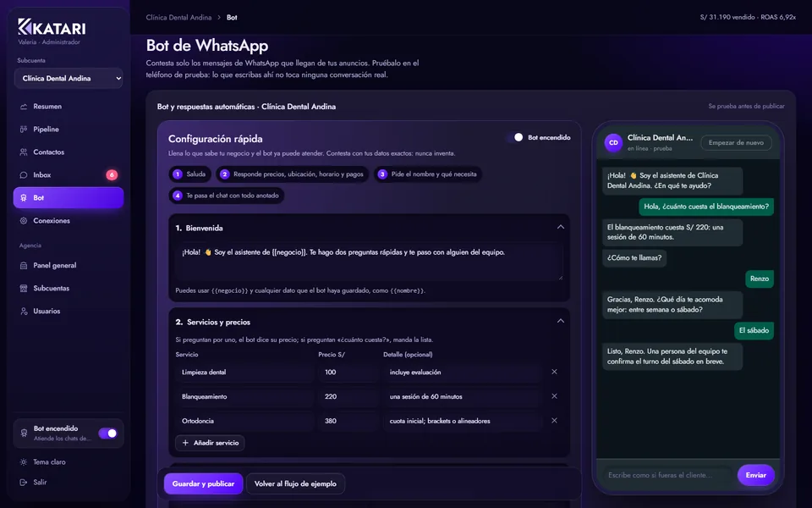Click step 1 Saluda chip
812x508 pixels.
pos(189,174)
